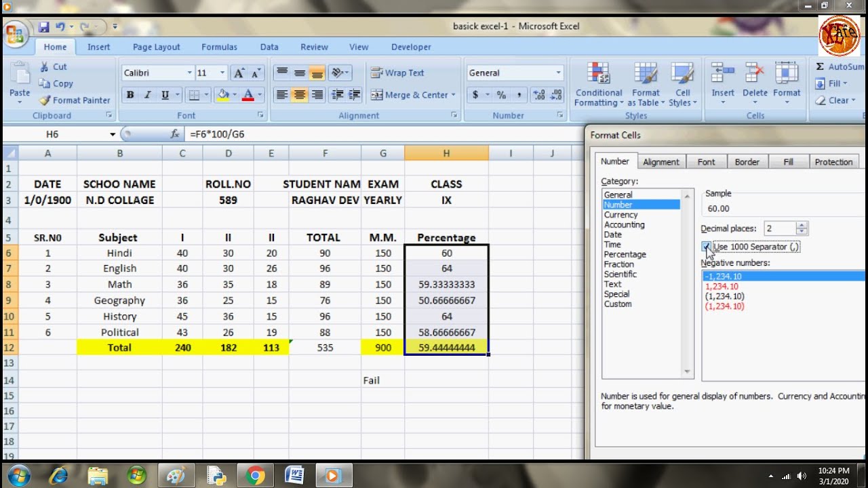Increase font size with Grow Font
Image resolution: width=868 pixels, height=488 pixels.
[238, 73]
